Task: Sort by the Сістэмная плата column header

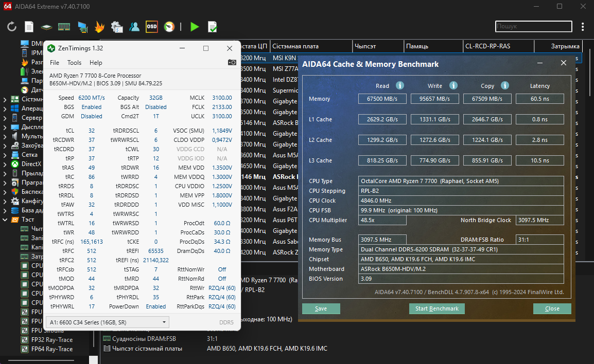Action: tap(311, 46)
